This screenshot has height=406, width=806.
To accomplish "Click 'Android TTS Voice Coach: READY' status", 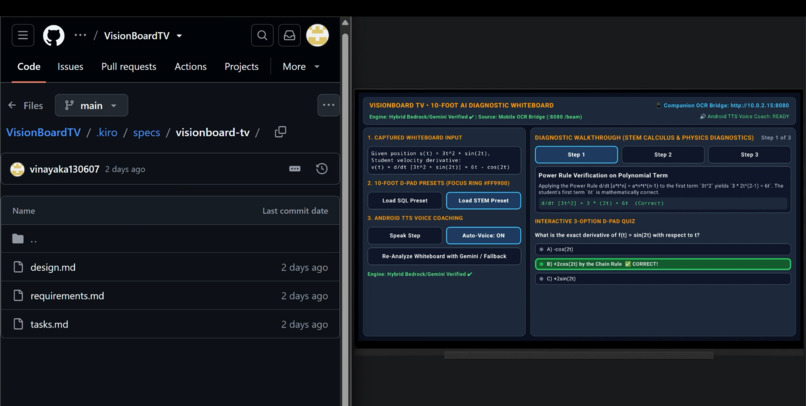I will [x=744, y=117].
